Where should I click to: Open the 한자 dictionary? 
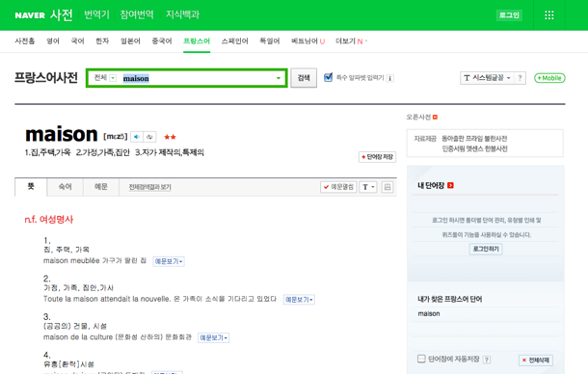click(x=102, y=40)
